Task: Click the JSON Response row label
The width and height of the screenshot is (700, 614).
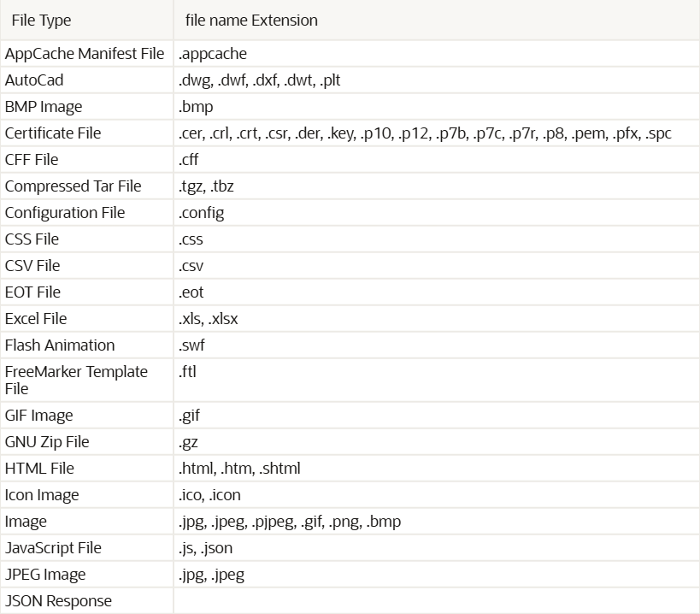Action: click(x=58, y=601)
